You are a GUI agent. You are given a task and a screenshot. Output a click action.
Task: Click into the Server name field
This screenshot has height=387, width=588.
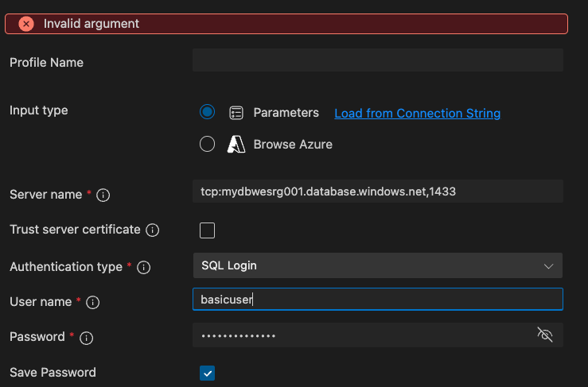378,192
